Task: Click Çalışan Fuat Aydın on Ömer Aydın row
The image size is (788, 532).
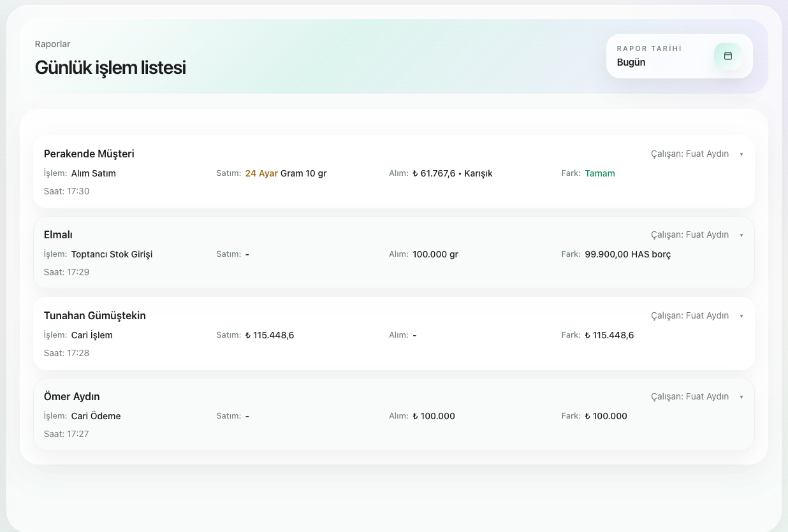Action: pos(690,397)
